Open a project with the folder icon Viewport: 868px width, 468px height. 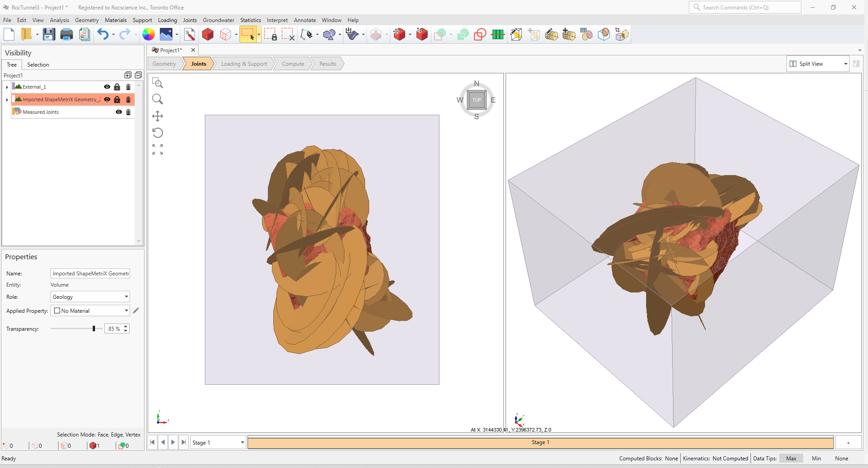point(27,34)
